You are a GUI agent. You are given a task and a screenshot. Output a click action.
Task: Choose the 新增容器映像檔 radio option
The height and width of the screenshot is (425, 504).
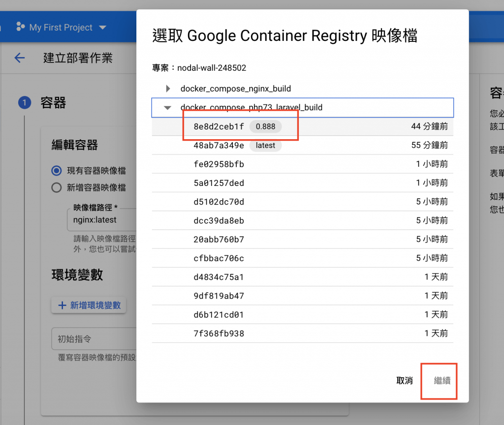point(57,187)
